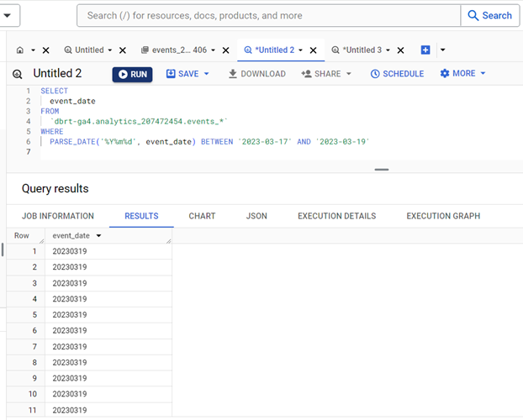Open the JOB INFORMATION tab
Viewport: 523px width, 420px height.
point(58,216)
